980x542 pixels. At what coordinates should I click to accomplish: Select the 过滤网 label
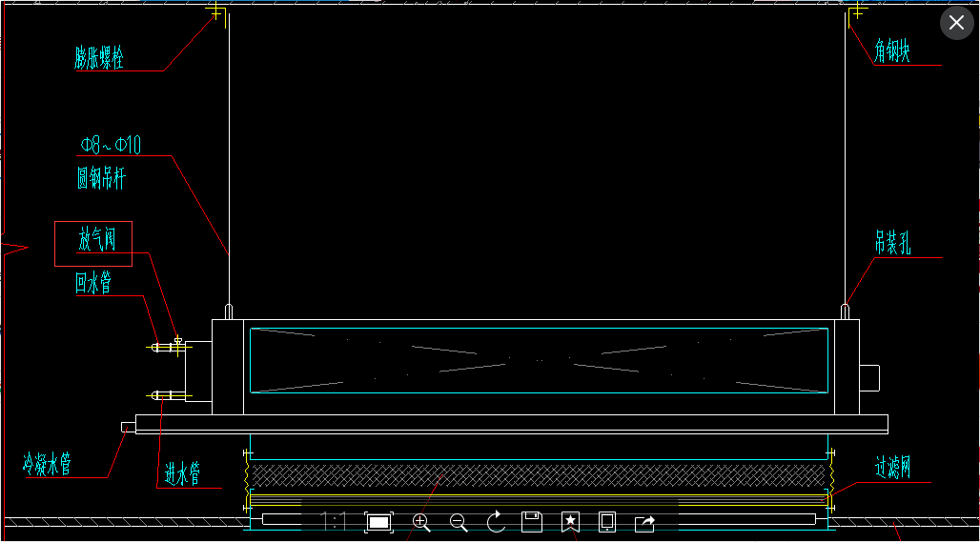point(892,467)
